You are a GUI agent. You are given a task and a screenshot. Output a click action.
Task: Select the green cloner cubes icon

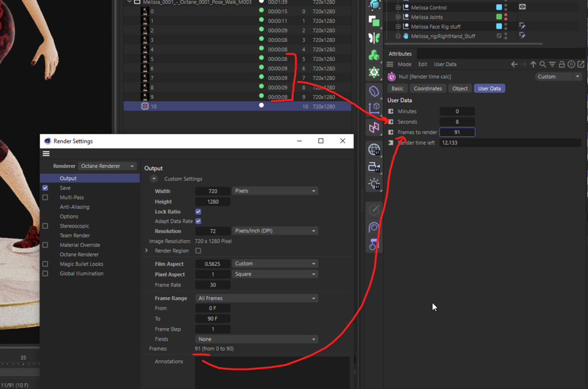[374, 55]
